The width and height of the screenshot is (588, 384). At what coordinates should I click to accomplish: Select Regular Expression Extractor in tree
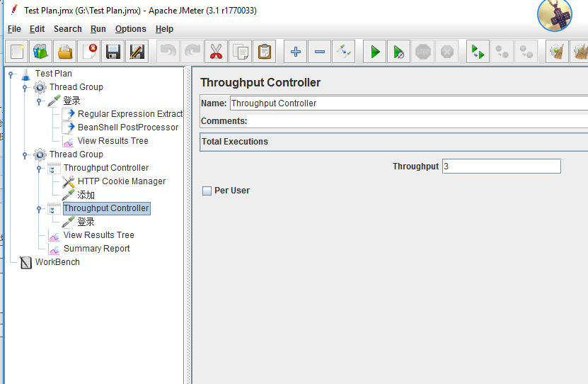(129, 114)
